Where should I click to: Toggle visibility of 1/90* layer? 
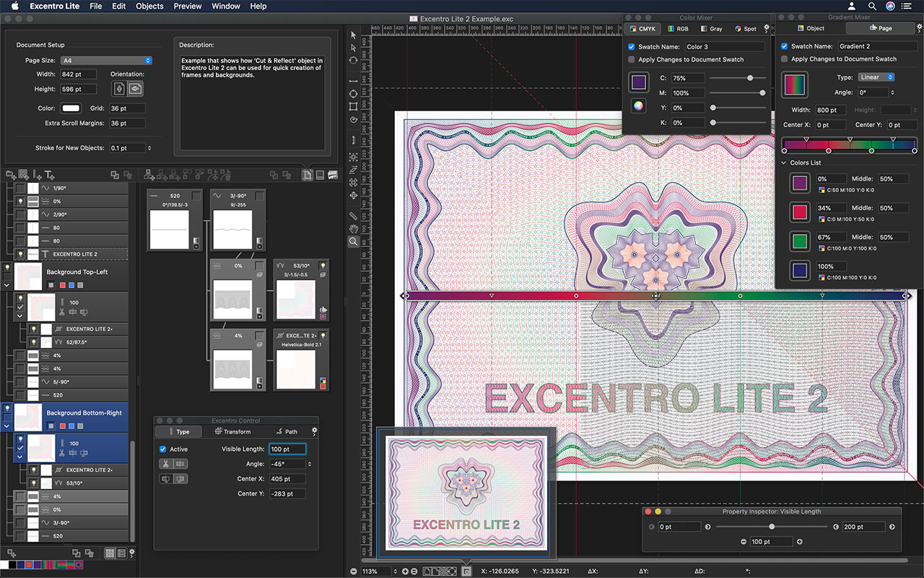click(x=20, y=188)
